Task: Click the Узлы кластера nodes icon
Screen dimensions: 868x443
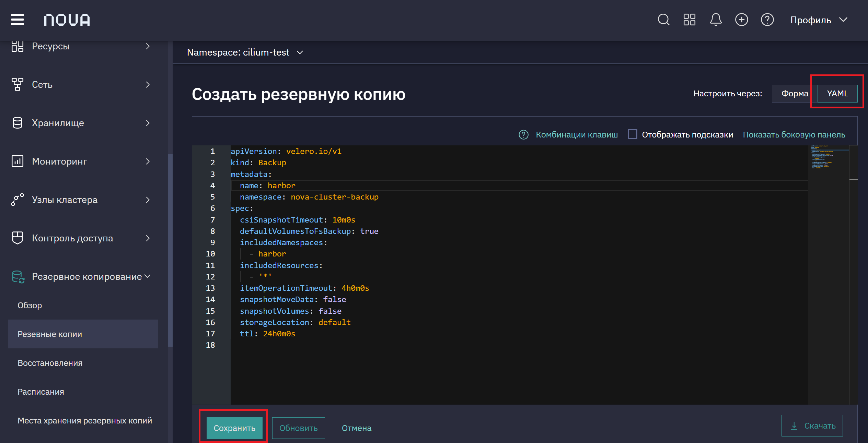Action: 18,200
